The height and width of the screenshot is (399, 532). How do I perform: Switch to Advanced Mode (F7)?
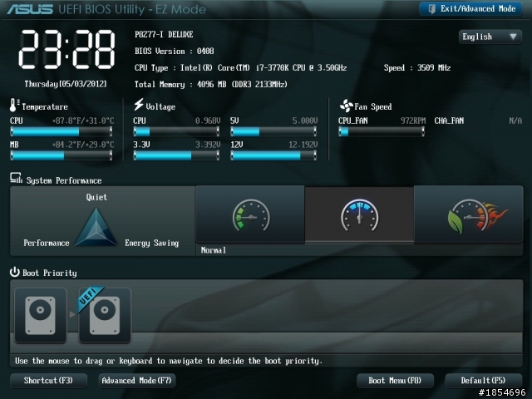(x=136, y=381)
